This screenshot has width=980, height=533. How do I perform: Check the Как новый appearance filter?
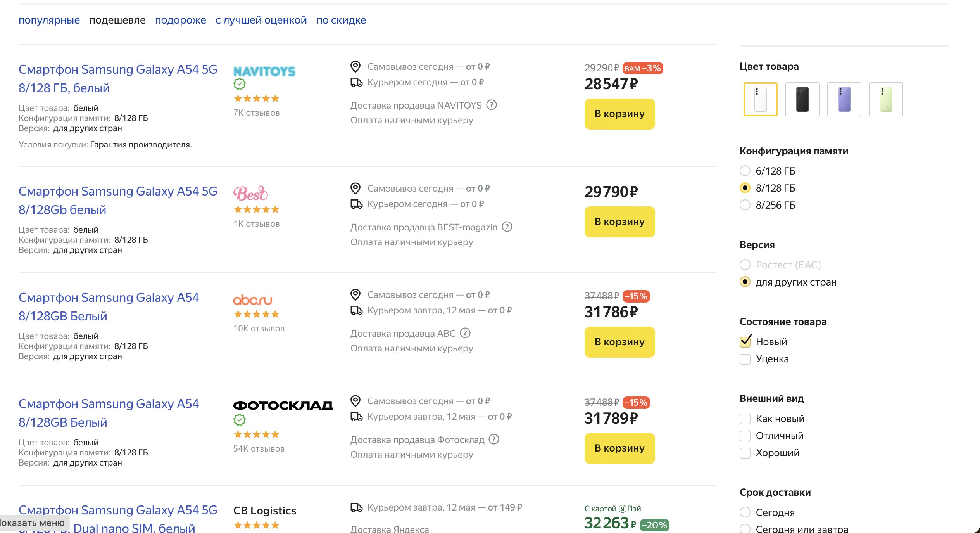point(745,419)
